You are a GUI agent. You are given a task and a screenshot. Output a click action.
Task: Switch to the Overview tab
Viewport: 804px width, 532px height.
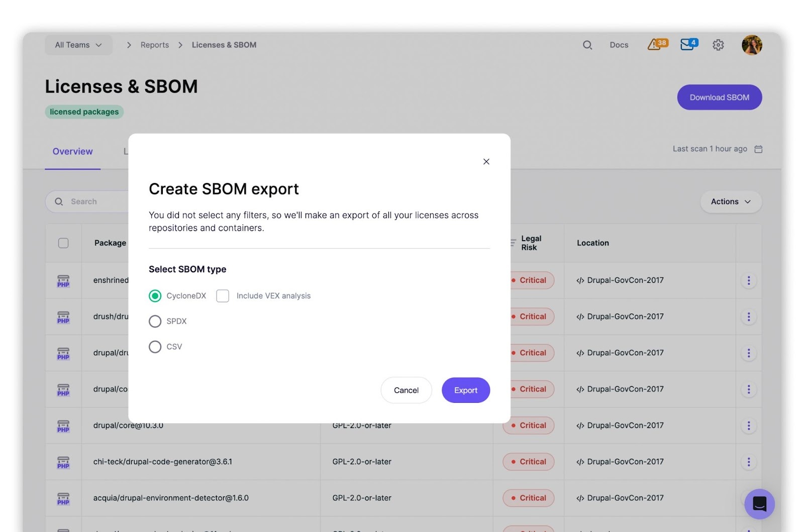coord(73,152)
